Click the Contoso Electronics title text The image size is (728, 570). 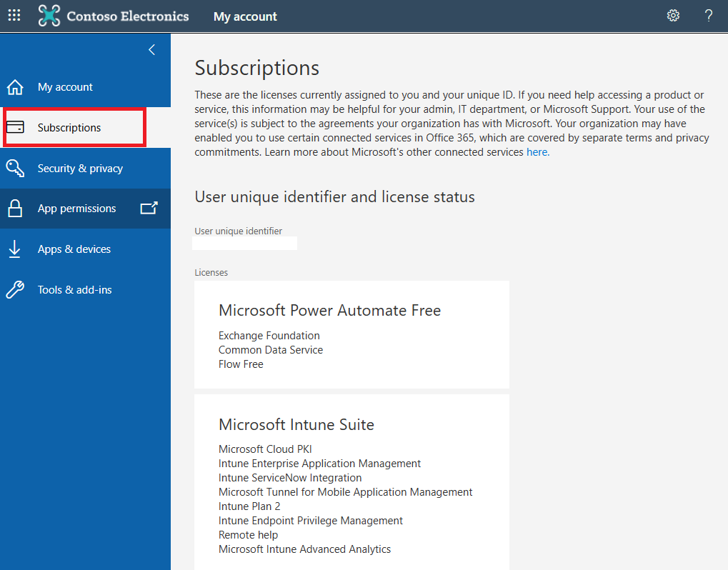pyautogui.click(x=128, y=16)
